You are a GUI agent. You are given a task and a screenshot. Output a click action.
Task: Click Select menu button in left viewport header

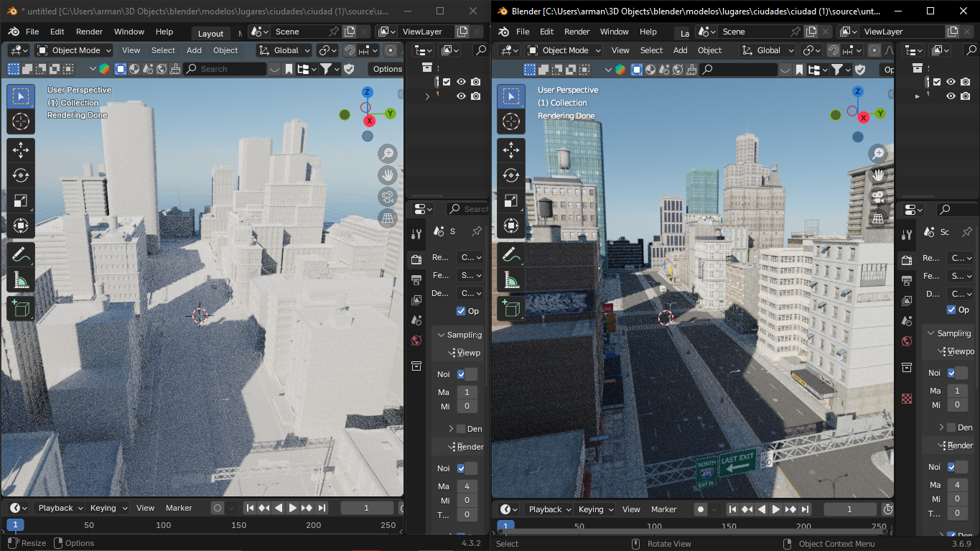point(163,50)
